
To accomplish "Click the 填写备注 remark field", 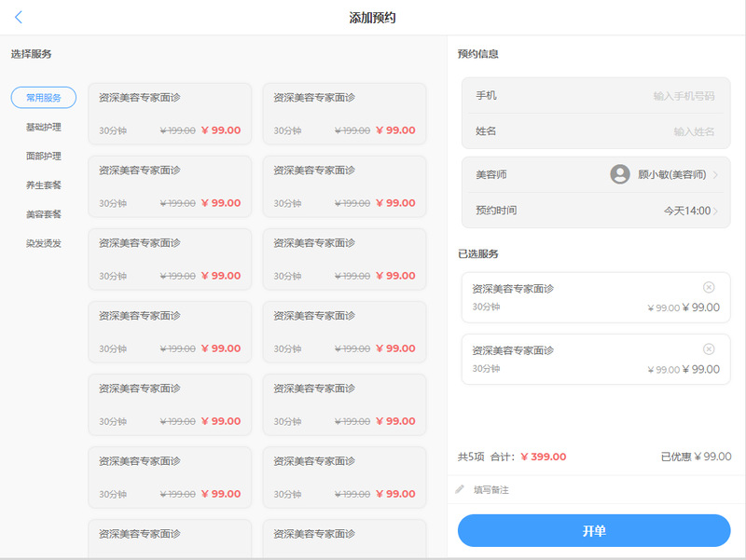I will click(x=596, y=489).
